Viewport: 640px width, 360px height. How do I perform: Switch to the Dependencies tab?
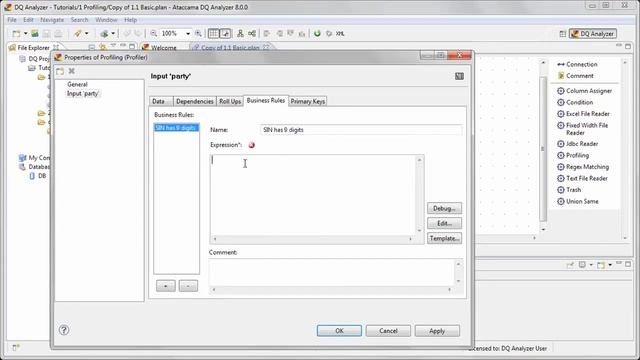pyautogui.click(x=195, y=101)
